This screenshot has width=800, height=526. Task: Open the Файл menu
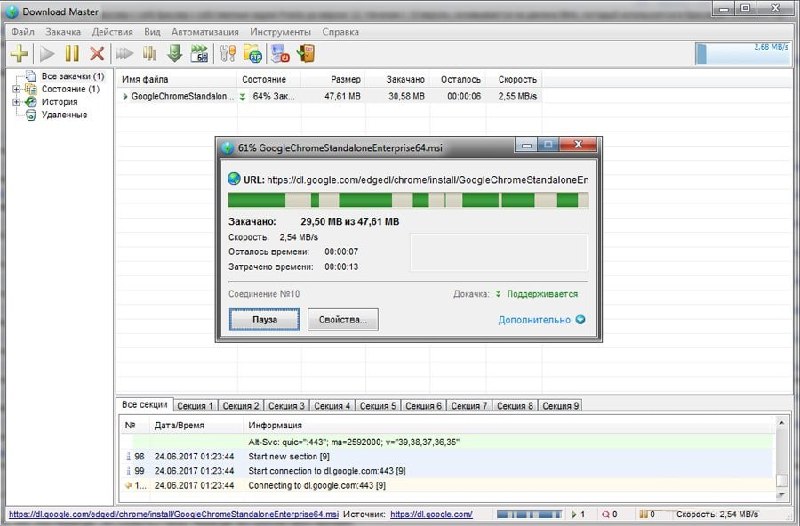click(x=23, y=32)
